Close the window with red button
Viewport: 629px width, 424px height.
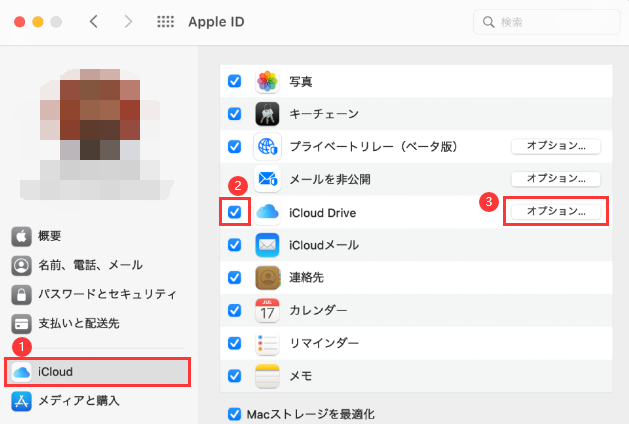(x=20, y=22)
